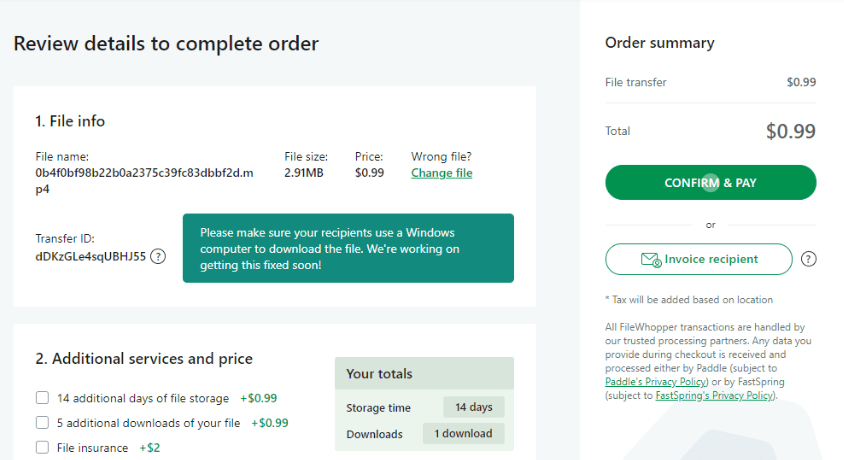Click help icon next to Transfer ID
This screenshot has height=460, width=844.
tap(158, 256)
